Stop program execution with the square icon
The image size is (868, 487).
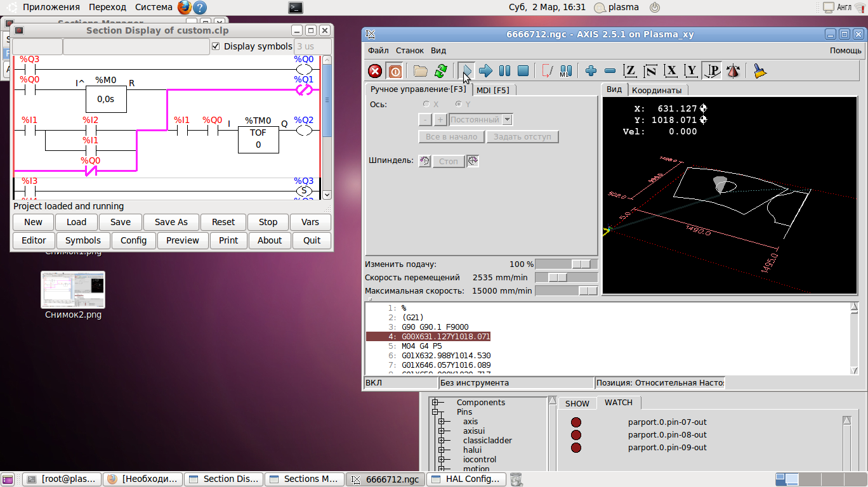pos(523,71)
